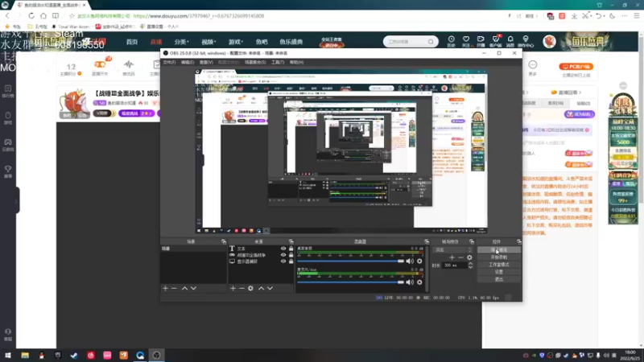
Task: Enable Studio Mode in Controls
Action: coord(498,265)
